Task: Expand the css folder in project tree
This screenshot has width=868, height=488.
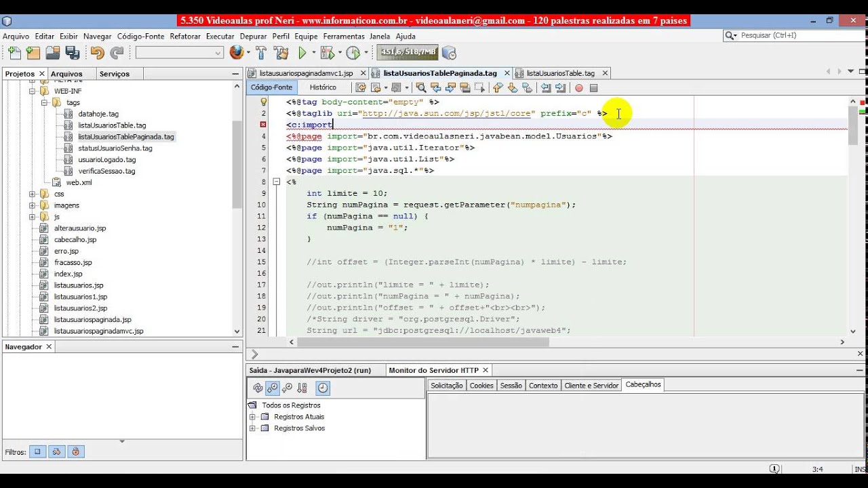Action: [x=32, y=194]
